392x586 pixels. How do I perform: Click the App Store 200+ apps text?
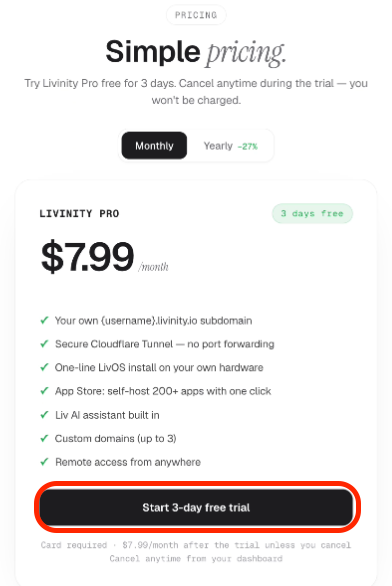[163, 391]
